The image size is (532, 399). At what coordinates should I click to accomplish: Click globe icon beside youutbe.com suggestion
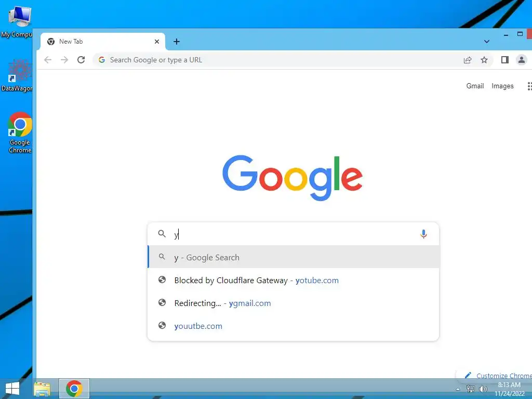click(162, 325)
